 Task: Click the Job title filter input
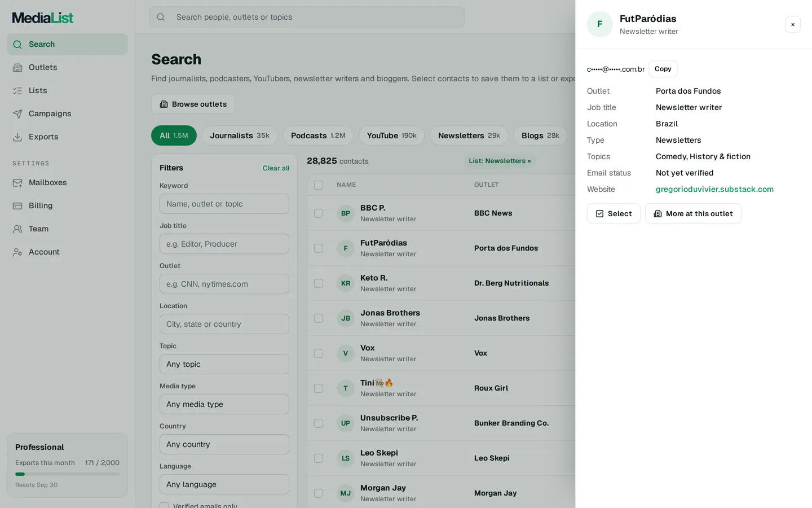pos(224,244)
